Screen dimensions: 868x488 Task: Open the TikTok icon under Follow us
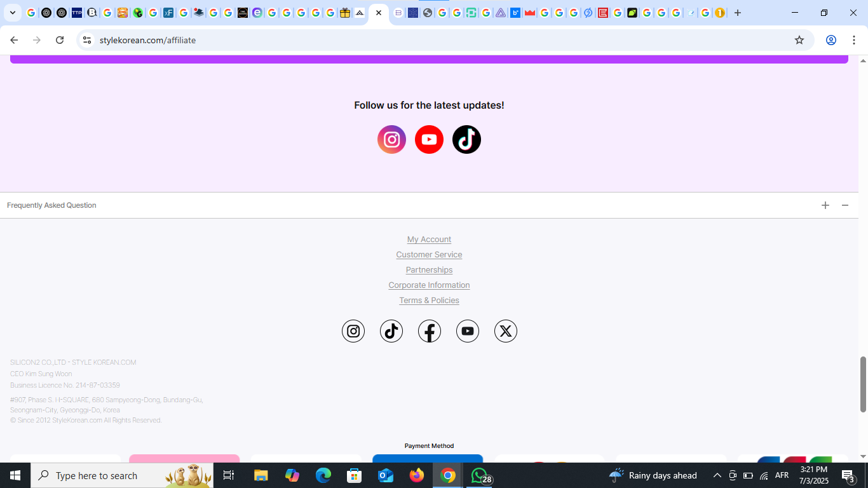pos(466,139)
